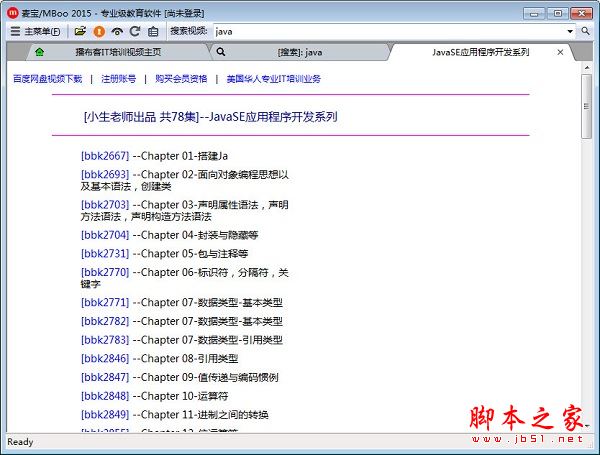Image resolution: width=600 pixels, height=455 pixels.
Task: Minimize the MBoo 2015 window
Action: (x=534, y=14)
